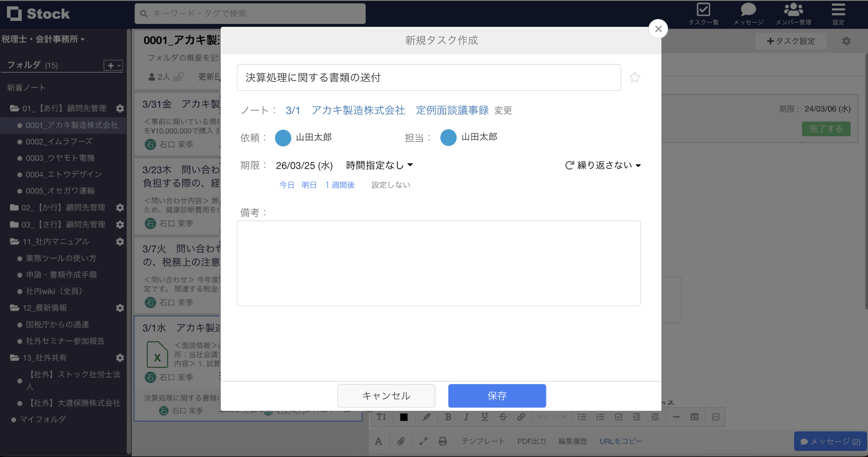Viewport: 868px width, 457px height.
Task: Open the テンプレート menu
Action: (x=483, y=441)
